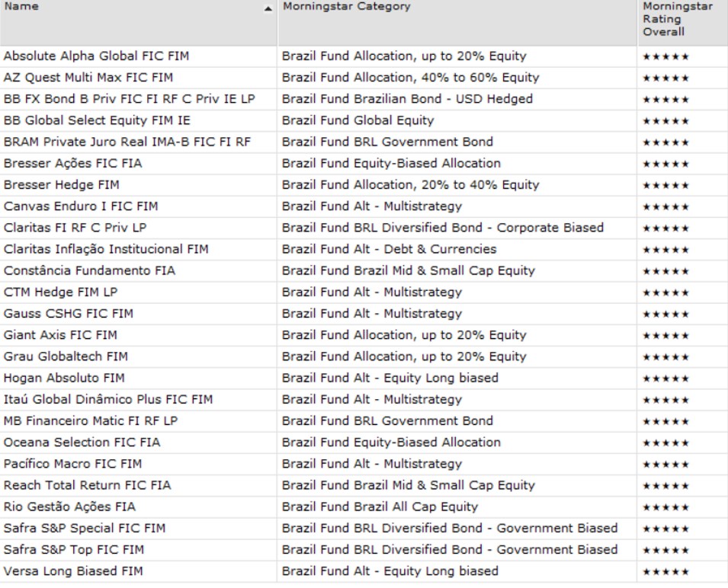
Task: Select Canvas Enduro I FIC FIM row
Action: (x=81, y=206)
